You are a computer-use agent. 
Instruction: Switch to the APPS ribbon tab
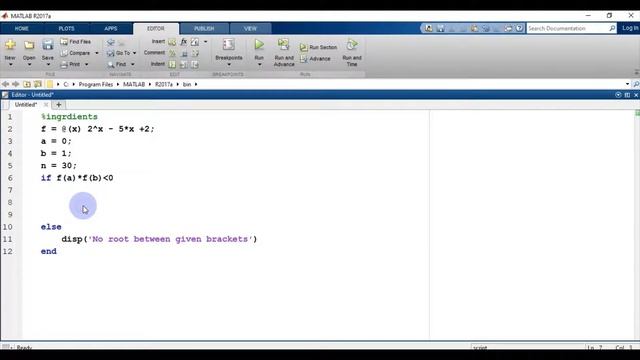[x=111, y=29]
